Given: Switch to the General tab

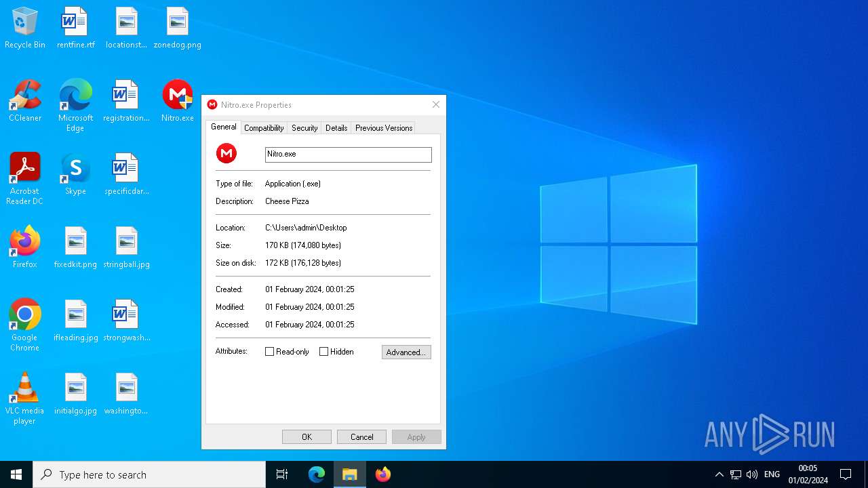Looking at the screenshot, I should (223, 127).
